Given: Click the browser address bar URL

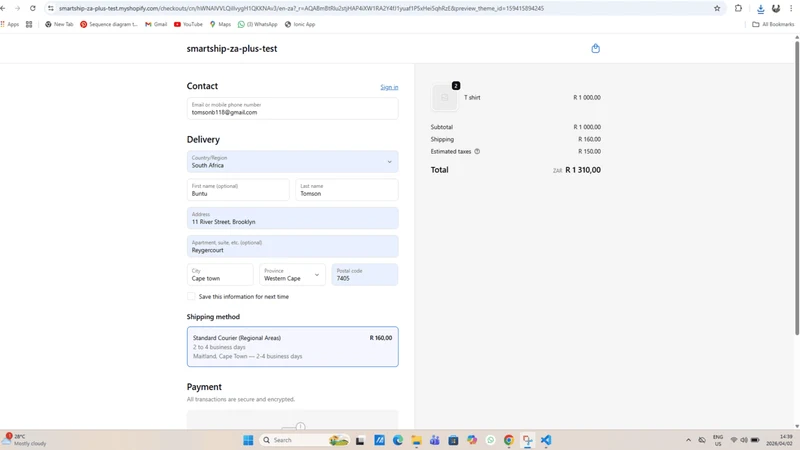Looking at the screenshot, I should pos(301,8).
